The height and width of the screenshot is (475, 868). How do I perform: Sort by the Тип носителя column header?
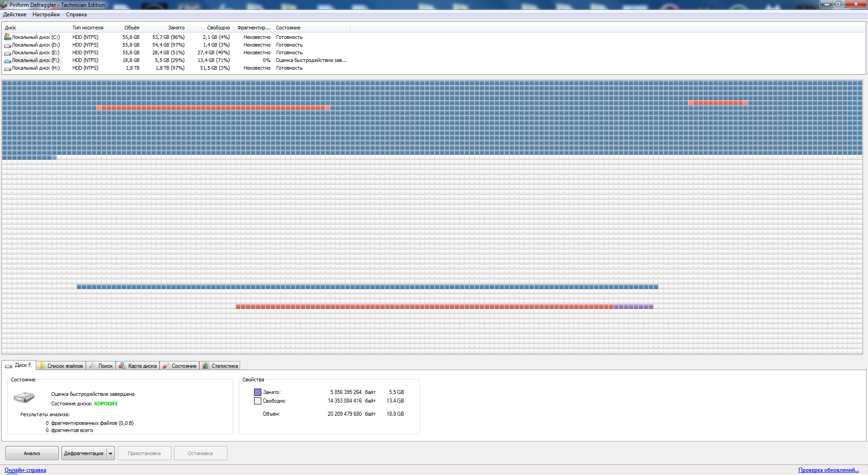[x=88, y=28]
